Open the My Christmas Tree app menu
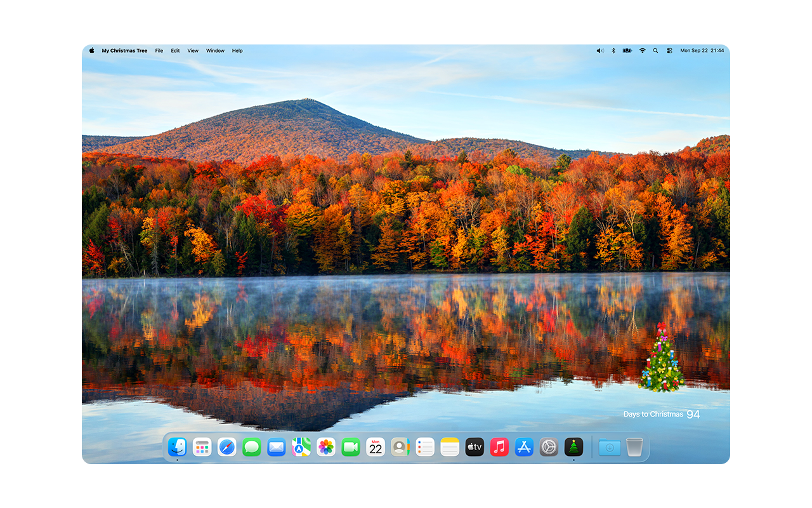Screen dimensions: 812x508 (124, 51)
